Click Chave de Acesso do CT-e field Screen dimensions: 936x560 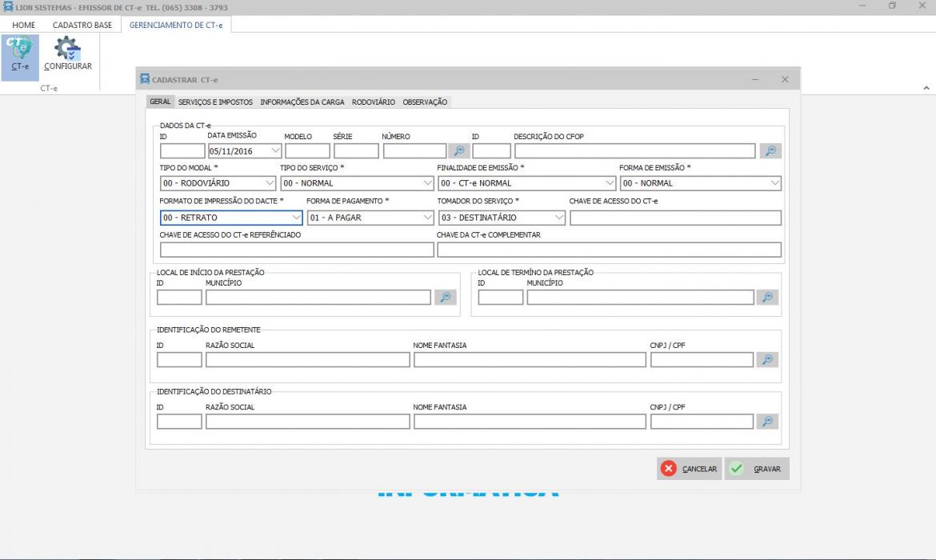[x=675, y=218]
